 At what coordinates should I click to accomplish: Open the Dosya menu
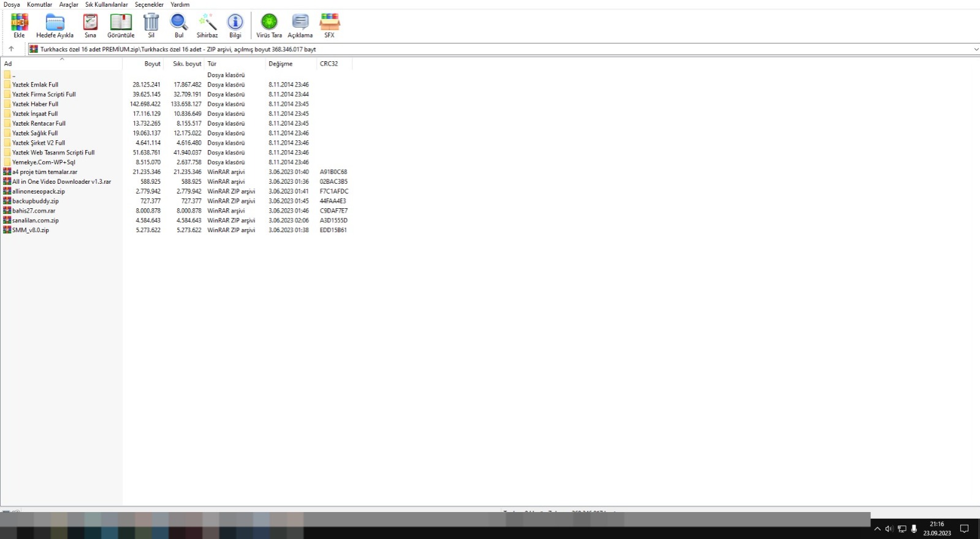(x=12, y=4)
